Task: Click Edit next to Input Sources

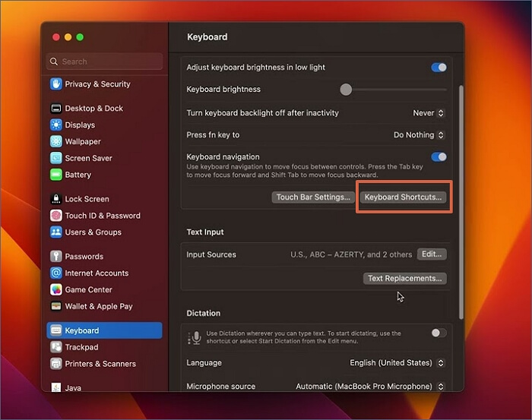Action: click(432, 254)
